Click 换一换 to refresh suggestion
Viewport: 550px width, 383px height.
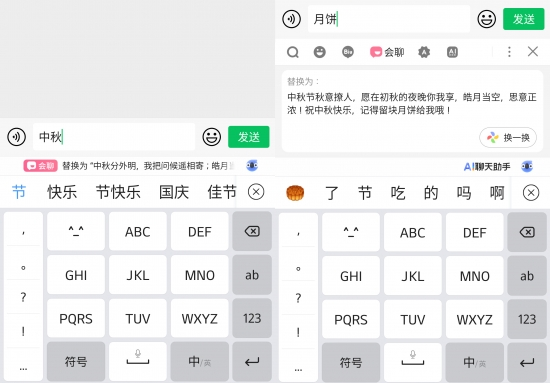click(508, 137)
